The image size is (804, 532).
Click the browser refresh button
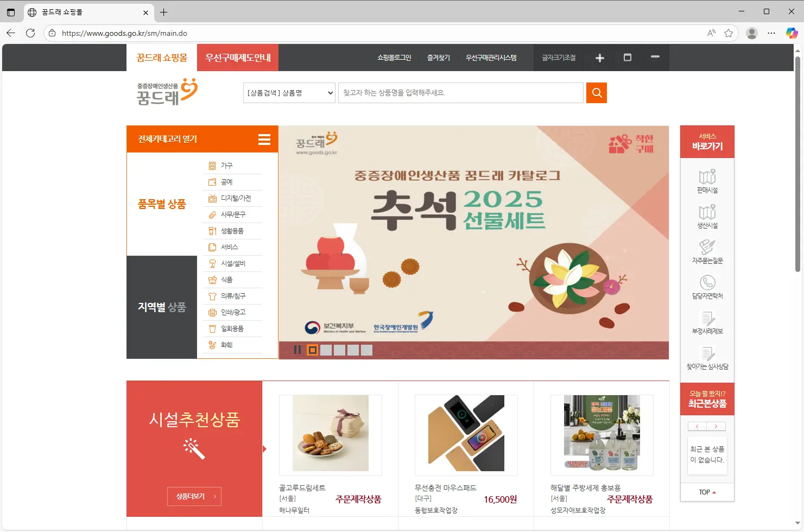[30, 33]
